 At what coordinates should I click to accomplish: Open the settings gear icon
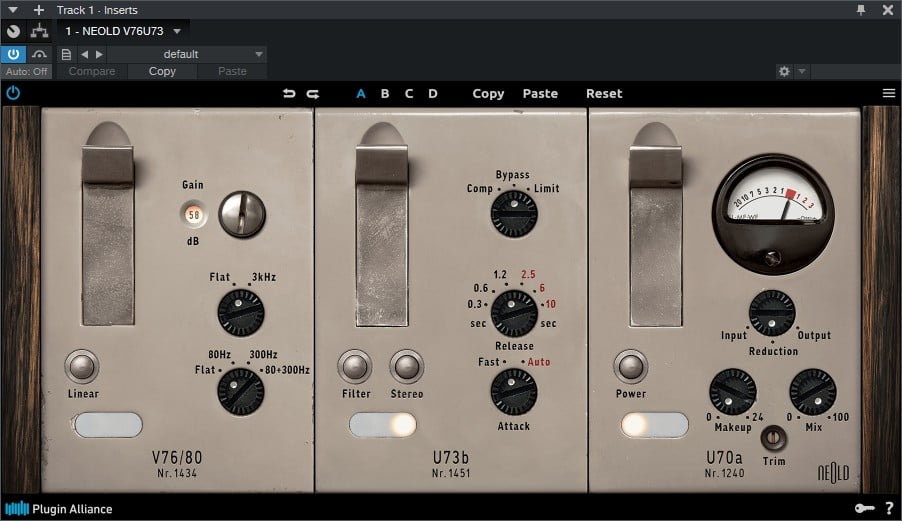[784, 71]
